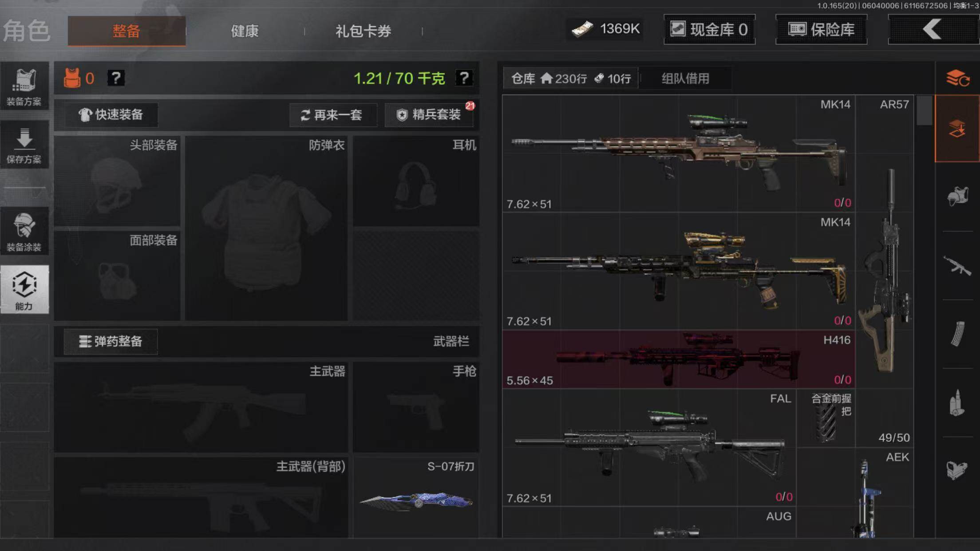Select the 主武器(背部) back weapon slot
Viewport: 980px width, 551px height.
coord(201,498)
